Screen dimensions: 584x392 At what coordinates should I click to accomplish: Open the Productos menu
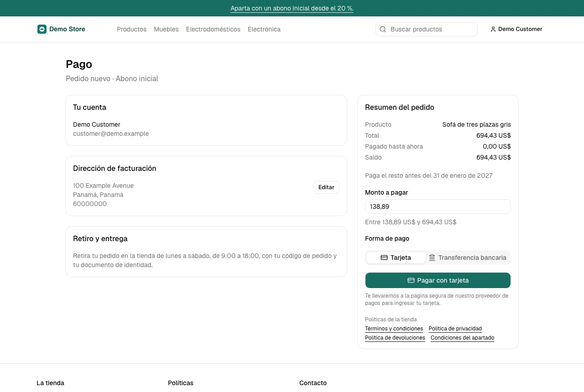point(131,29)
